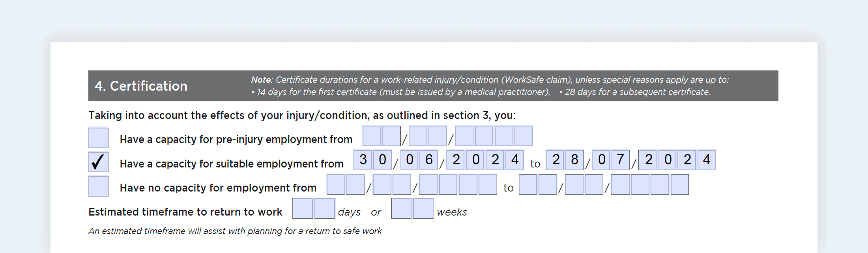Check the pre-injury employment capacity checkbox
Viewport: 868px width, 253px height.
98,138
